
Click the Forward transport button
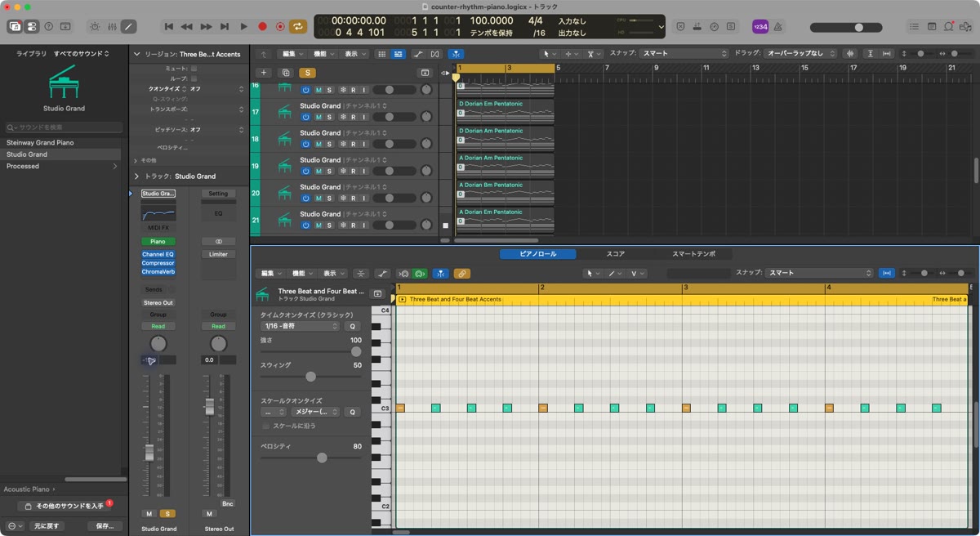click(x=206, y=26)
